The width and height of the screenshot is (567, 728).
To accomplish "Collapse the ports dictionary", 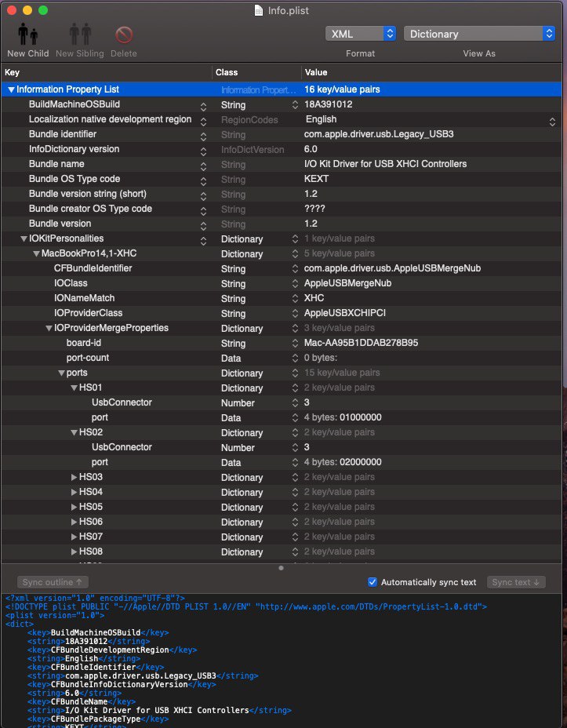I will tap(61, 373).
